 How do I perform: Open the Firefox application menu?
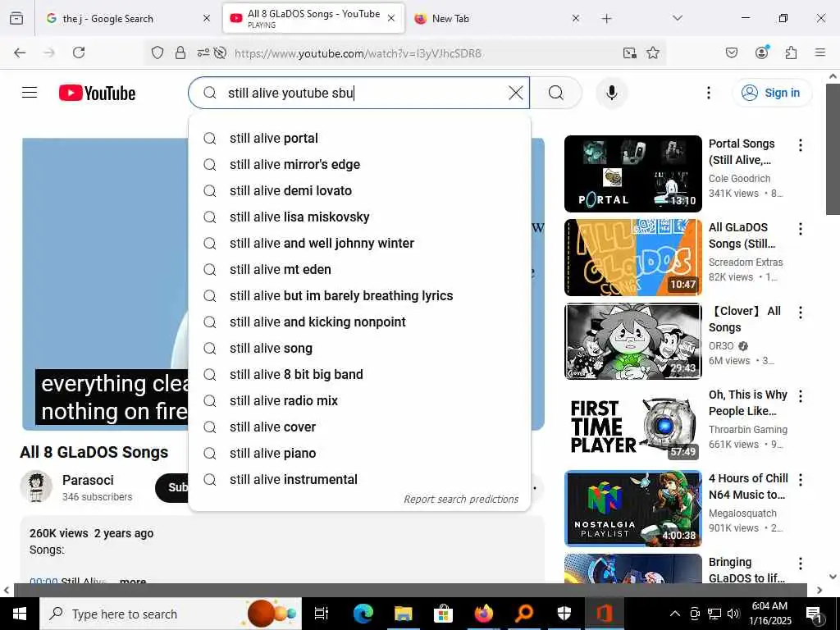(x=819, y=52)
